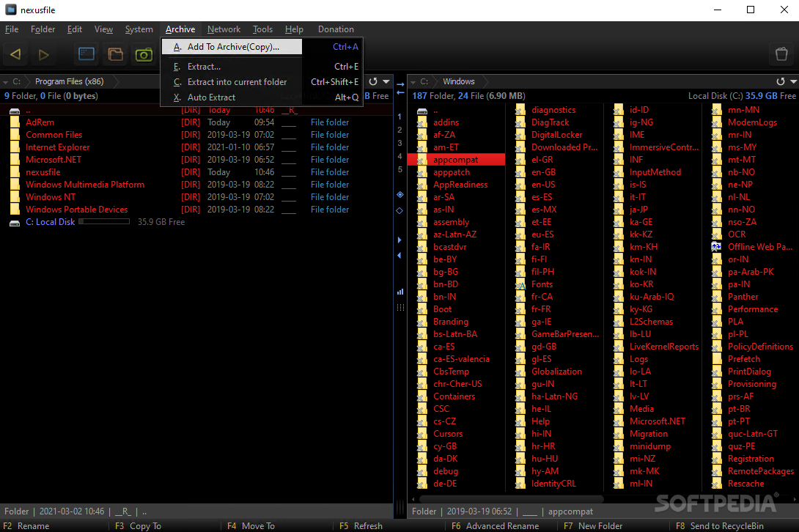Viewport: 799px width, 532px height.
Task: Click the Program Files (x86) path segment
Action: tap(70, 81)
